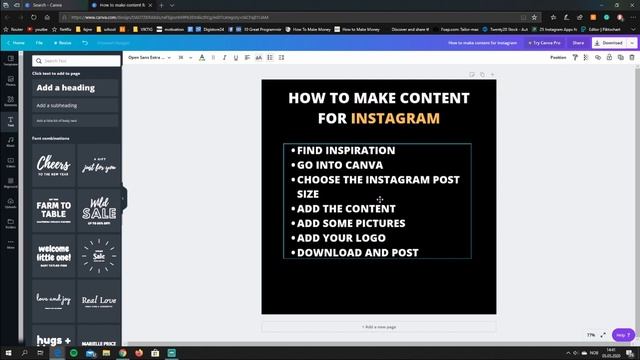The height and width of the screenshot is (360, 640).
Task: Expand the arrow next to Download
Action: tap(632, 43)
